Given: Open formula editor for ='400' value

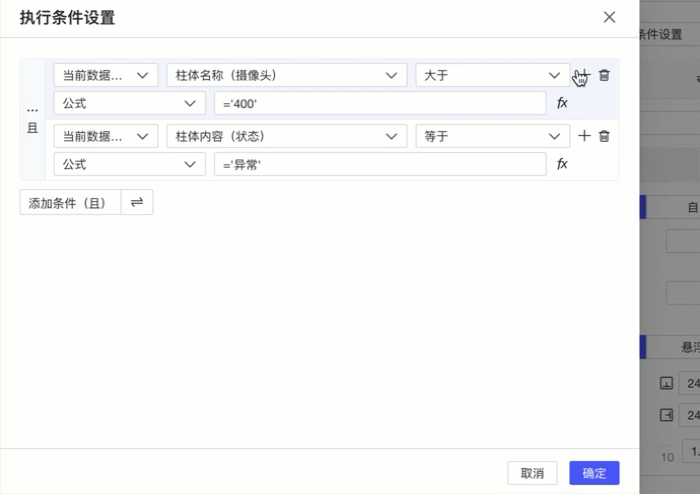Looking at the screenshot, I should [x=562, y=103].
